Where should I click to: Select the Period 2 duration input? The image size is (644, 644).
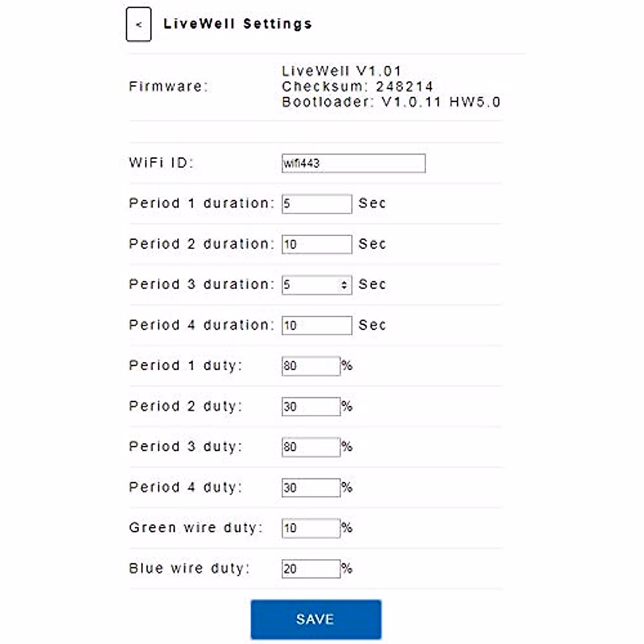click(x=317, y=244)
